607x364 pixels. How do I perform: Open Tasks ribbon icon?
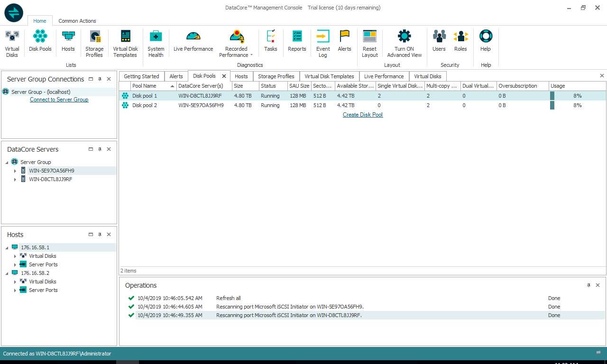(x=271, y=41)
